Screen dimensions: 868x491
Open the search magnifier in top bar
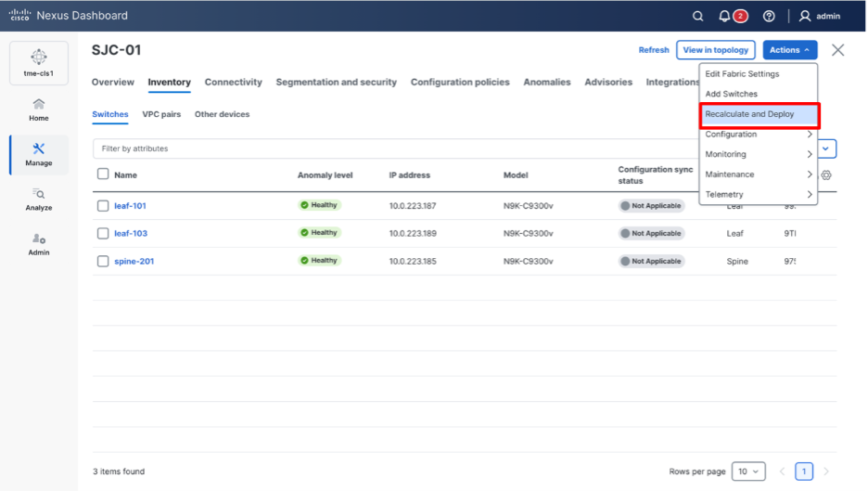click(x=697, y=16)
